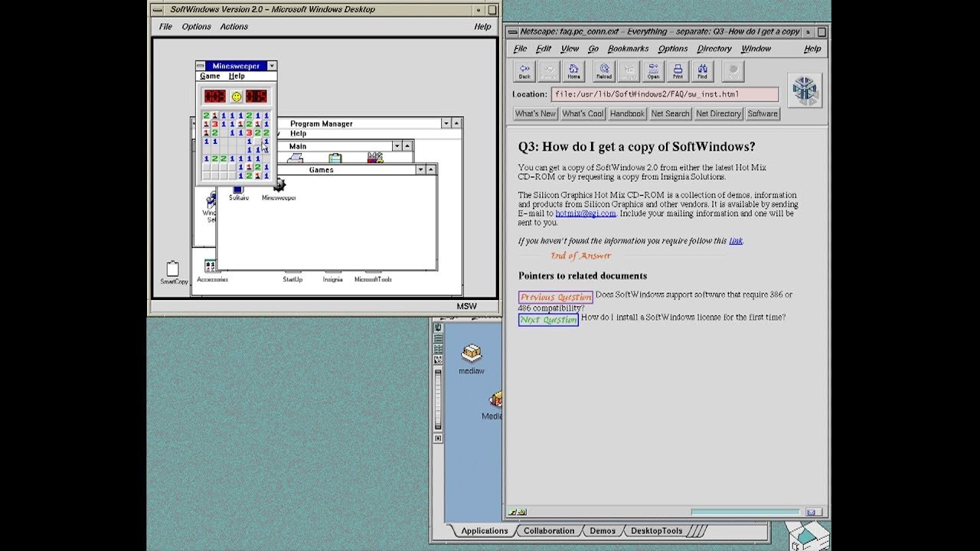Image resolution: width=980 pixels, height=551 pixels.
Task: Click the Back button in Netscape toolbar
Action: (524, 71)
